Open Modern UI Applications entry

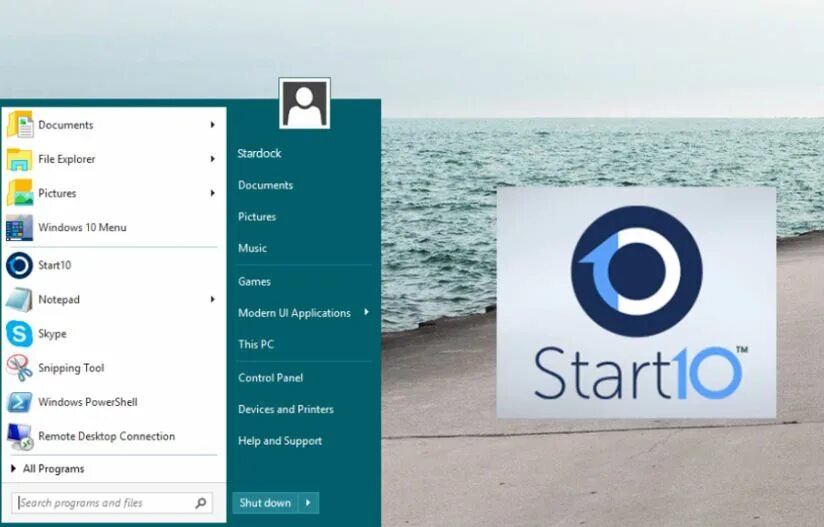(x=294, y=313)
